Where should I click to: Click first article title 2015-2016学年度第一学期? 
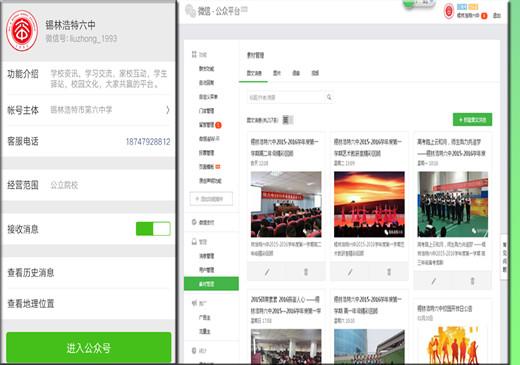pos(285,147)
